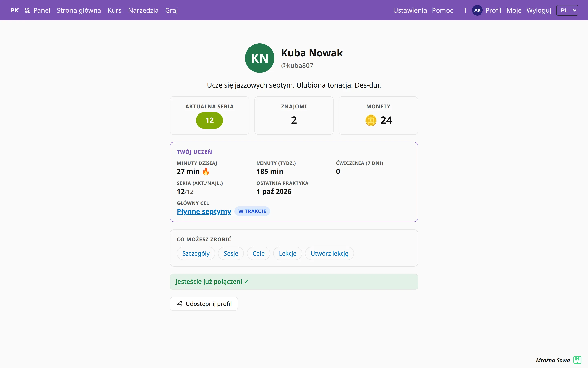Click the 1 paź 2026 date

tap(274, 192)
